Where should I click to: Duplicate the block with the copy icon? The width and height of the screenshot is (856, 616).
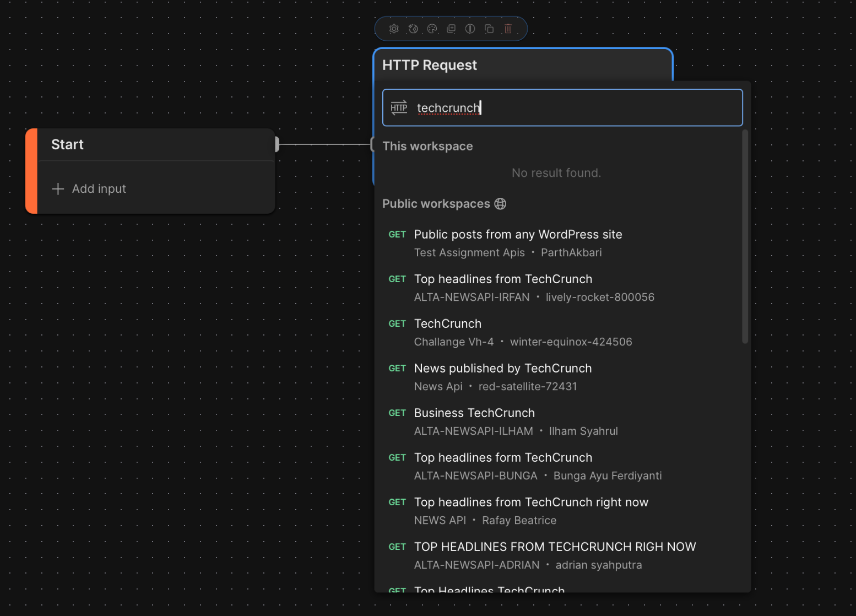(x=489, y=29)
